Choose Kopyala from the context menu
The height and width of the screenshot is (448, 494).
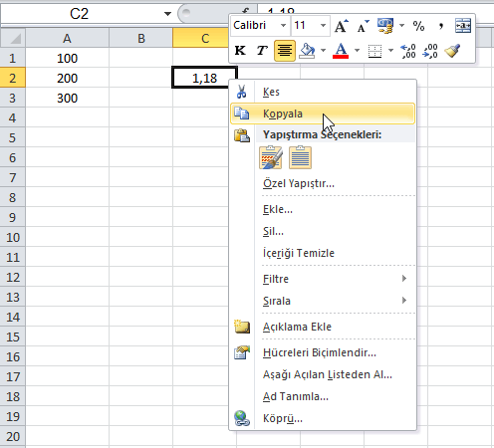(x=323, y=113)
